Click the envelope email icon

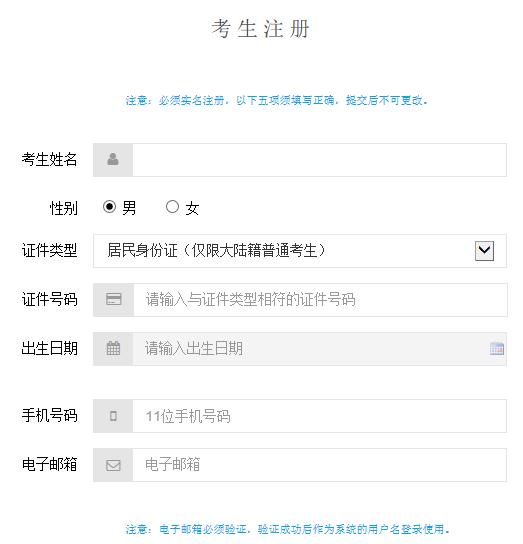click(113, 465)
